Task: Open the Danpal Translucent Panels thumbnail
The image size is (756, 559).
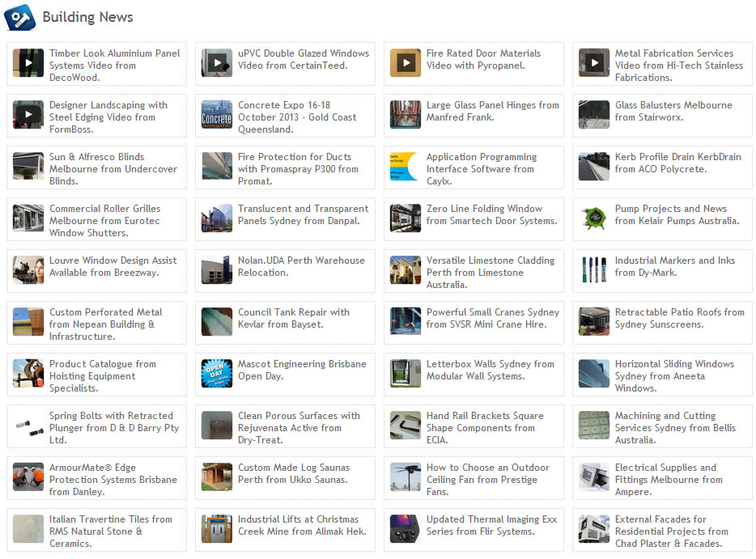Action: 217,218
